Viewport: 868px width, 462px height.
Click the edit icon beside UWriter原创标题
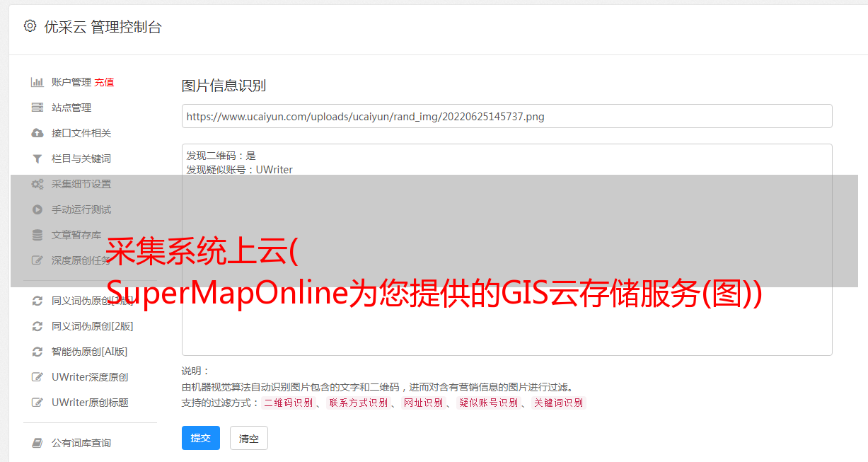(x=37, y=403)
